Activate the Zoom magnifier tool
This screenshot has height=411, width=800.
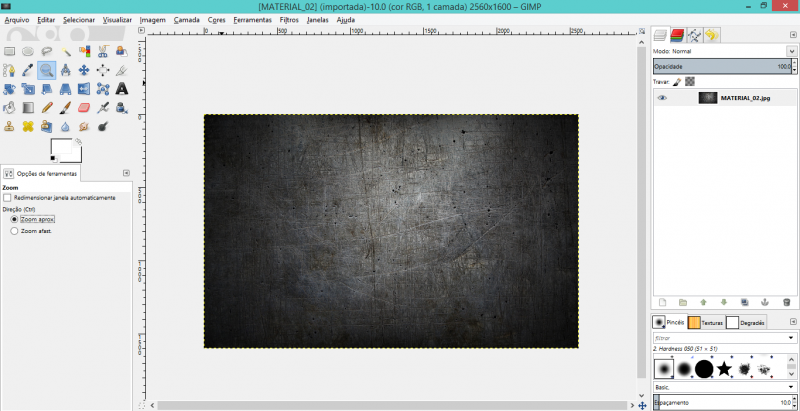pos(46,70)
